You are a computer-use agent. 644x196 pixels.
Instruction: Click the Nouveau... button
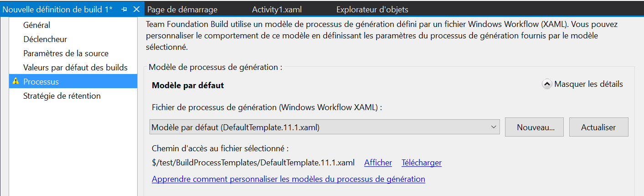[x=535, y=127]
